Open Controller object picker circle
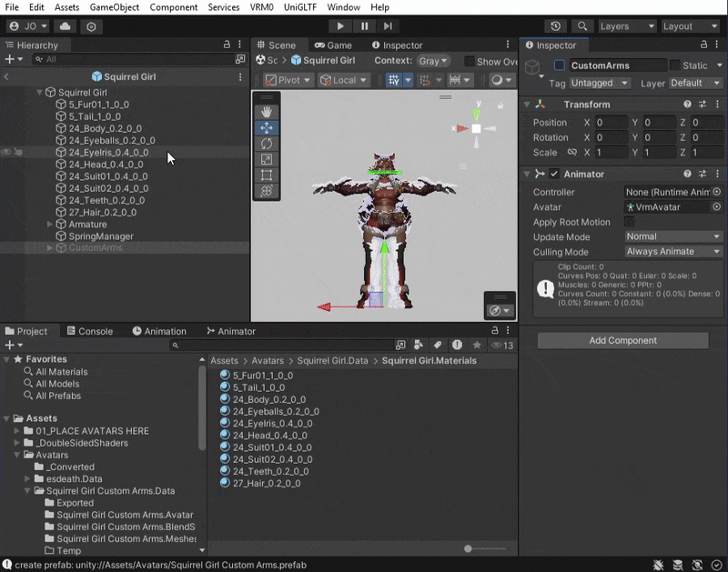The height and width of the screenshot is (572, 728). 717,192
